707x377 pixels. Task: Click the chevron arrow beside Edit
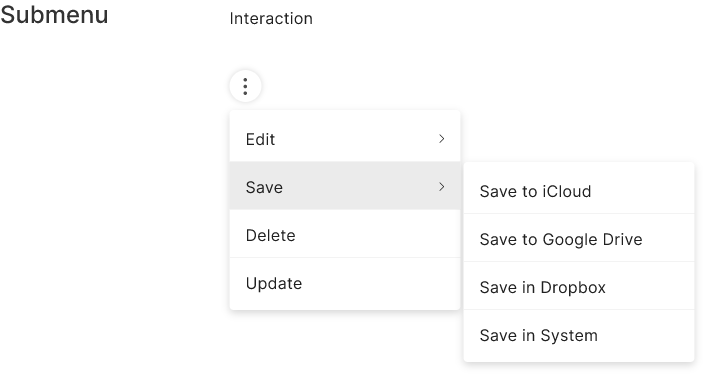click(441, 139)
